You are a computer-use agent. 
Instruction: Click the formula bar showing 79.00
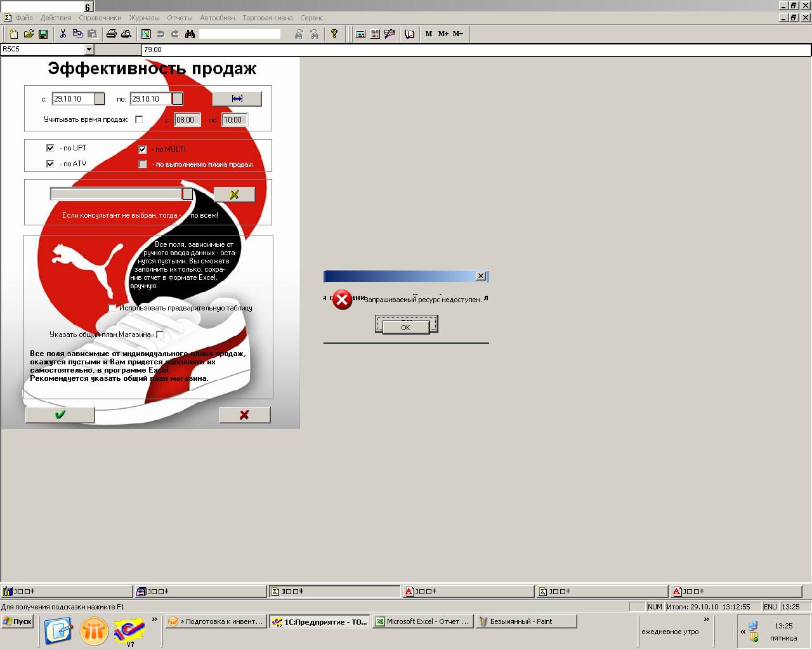tap(444, 50)
